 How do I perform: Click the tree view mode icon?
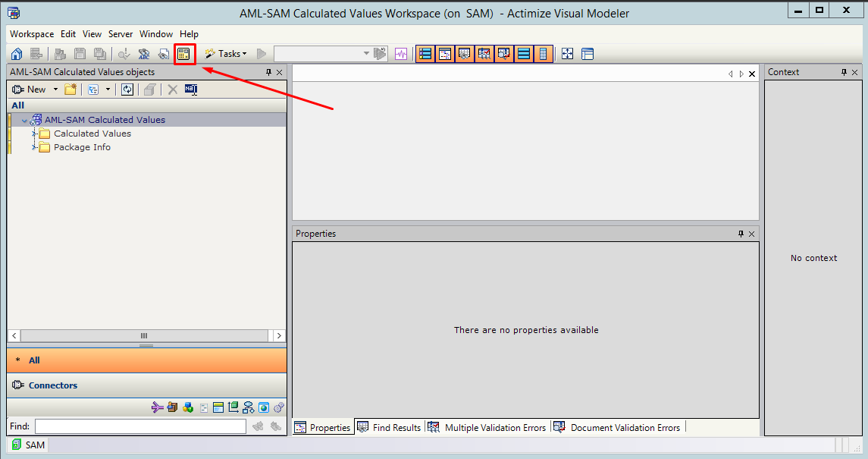coord(93,89)
